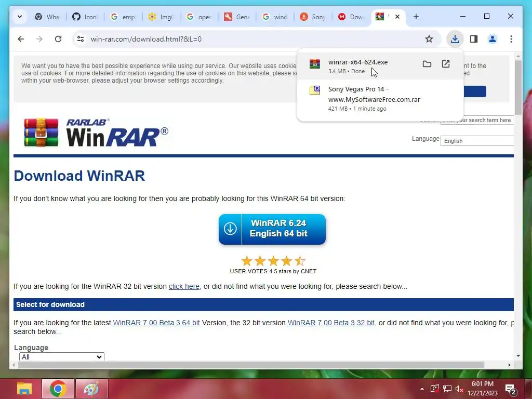Open the Chrome tab search dropdown
This screenshot has height=399, width=532.
click(x=20, y=17)
